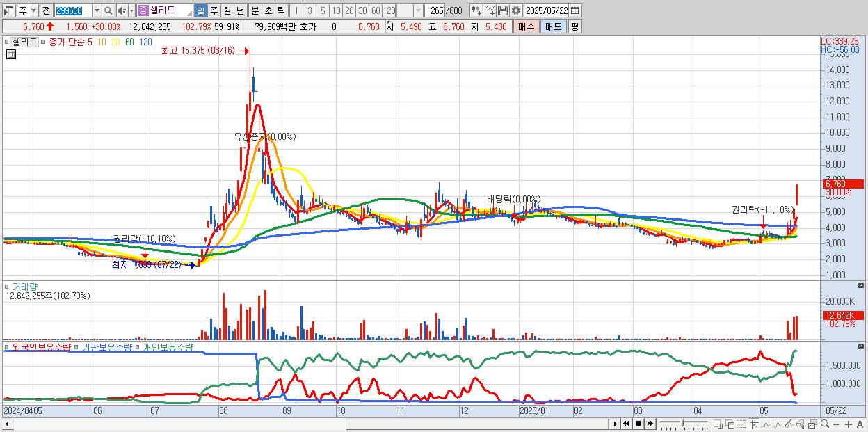Screen dimensions: 868x432
Task: Click the play button on chart scroll controls
Action: (615, 424)
